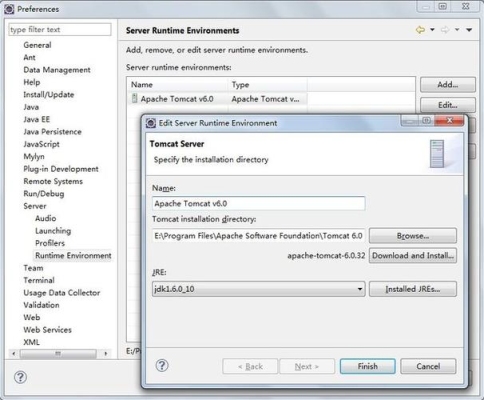Open the back history dropdown arrow
This screenshot has height=400, width=484.
pos(432,30)
